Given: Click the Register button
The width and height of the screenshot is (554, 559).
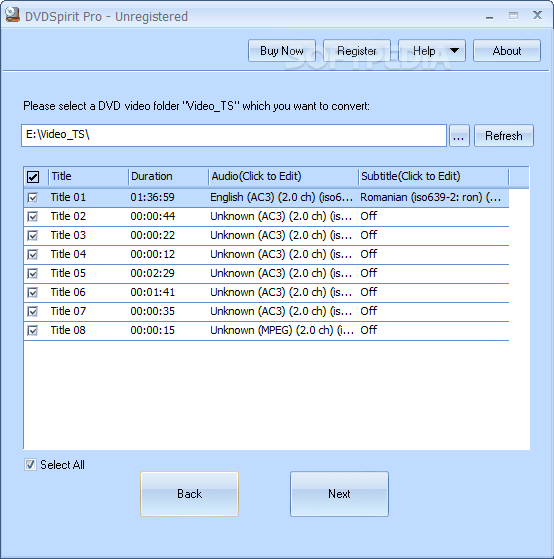Looking at the screenshot, I should 356,51.
